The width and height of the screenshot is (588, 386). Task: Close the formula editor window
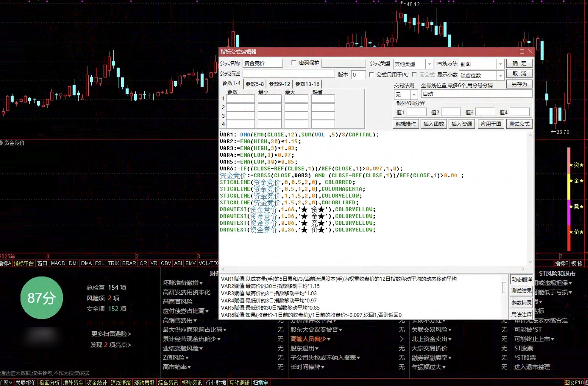[x=530, y=52]
